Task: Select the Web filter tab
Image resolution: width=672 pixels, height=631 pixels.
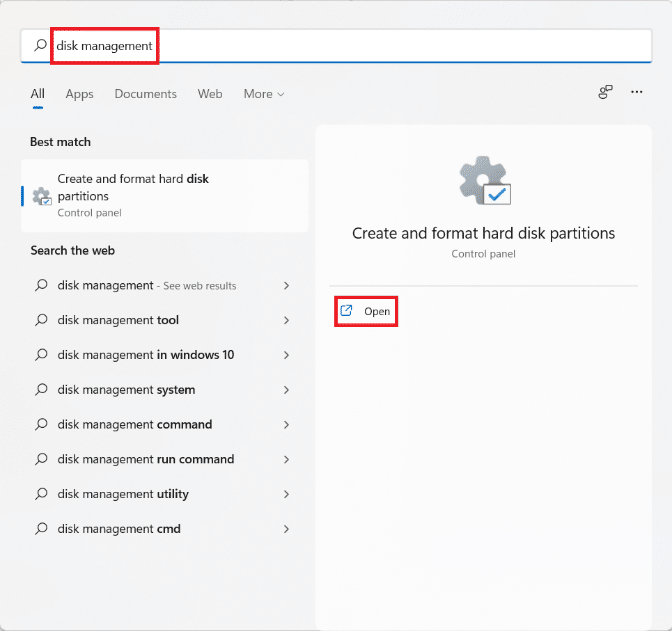Action: (x=210, y=94)
